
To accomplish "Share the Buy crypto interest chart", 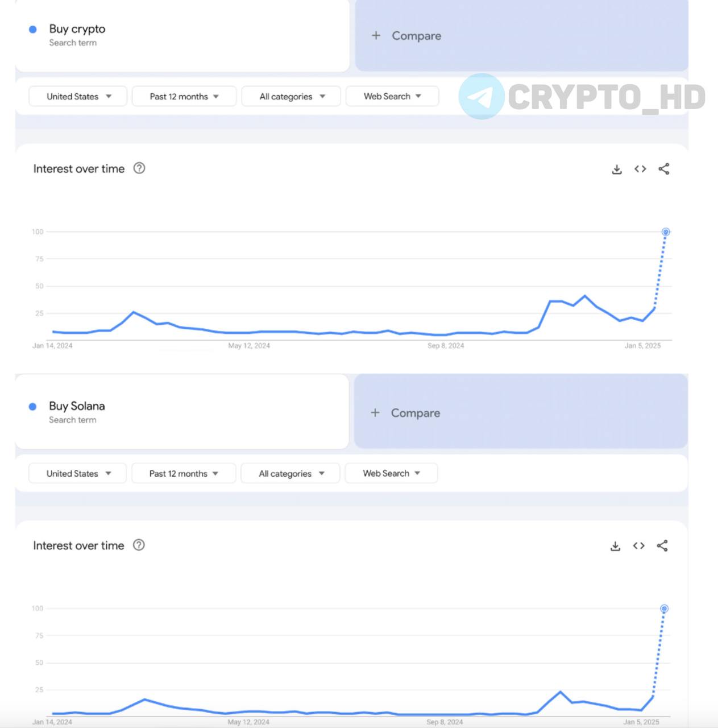I will pos(663,169).
